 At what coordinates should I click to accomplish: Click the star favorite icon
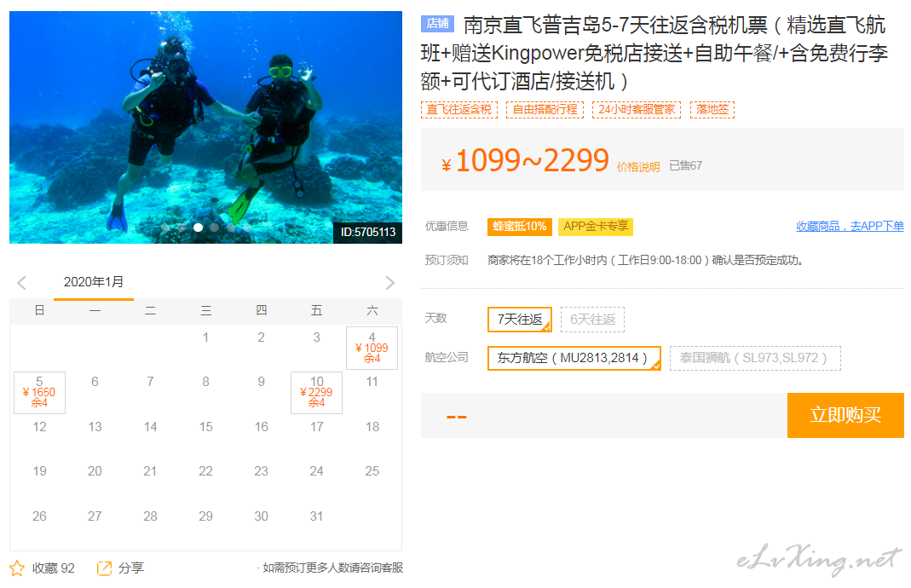tap(17, 568)
